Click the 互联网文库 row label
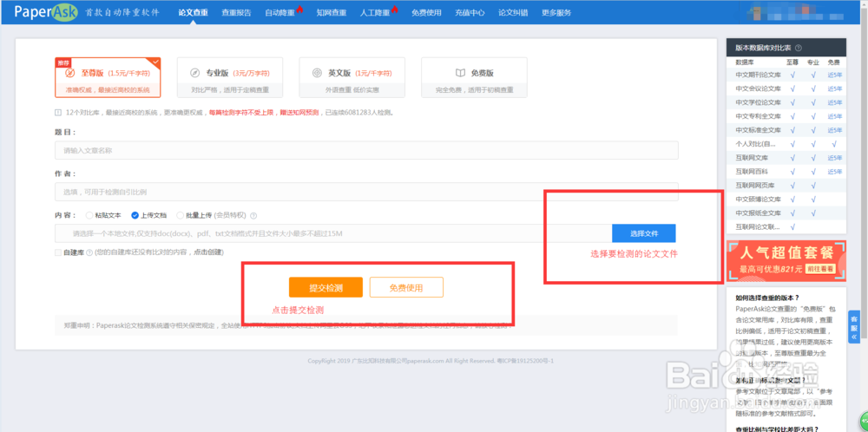Viewport: 868px width, 432px height. point(751,158)
